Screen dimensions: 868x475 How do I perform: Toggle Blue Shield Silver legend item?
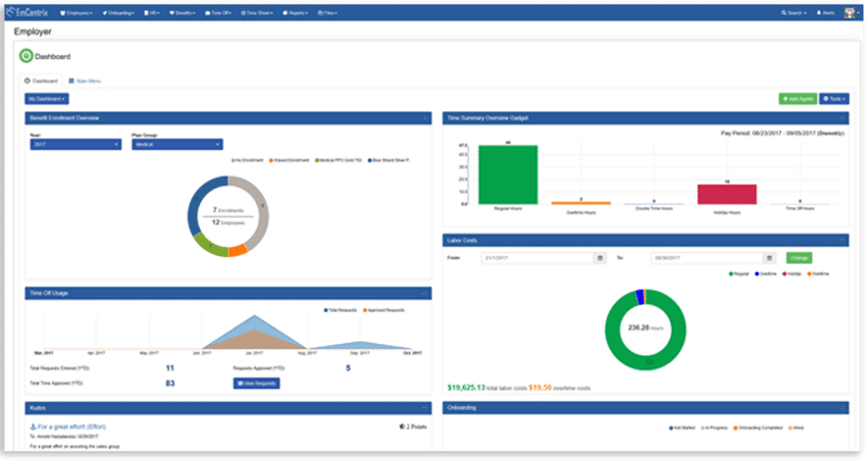click(389, 160)
